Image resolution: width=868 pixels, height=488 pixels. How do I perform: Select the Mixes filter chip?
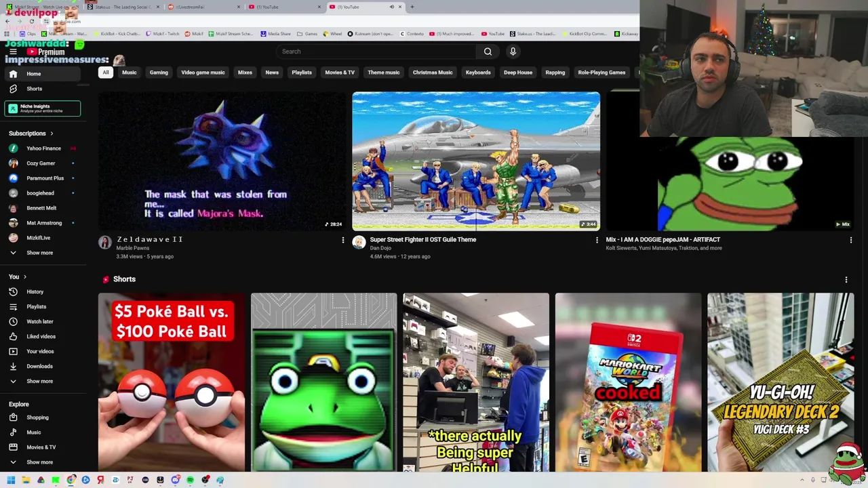[245, 73]
